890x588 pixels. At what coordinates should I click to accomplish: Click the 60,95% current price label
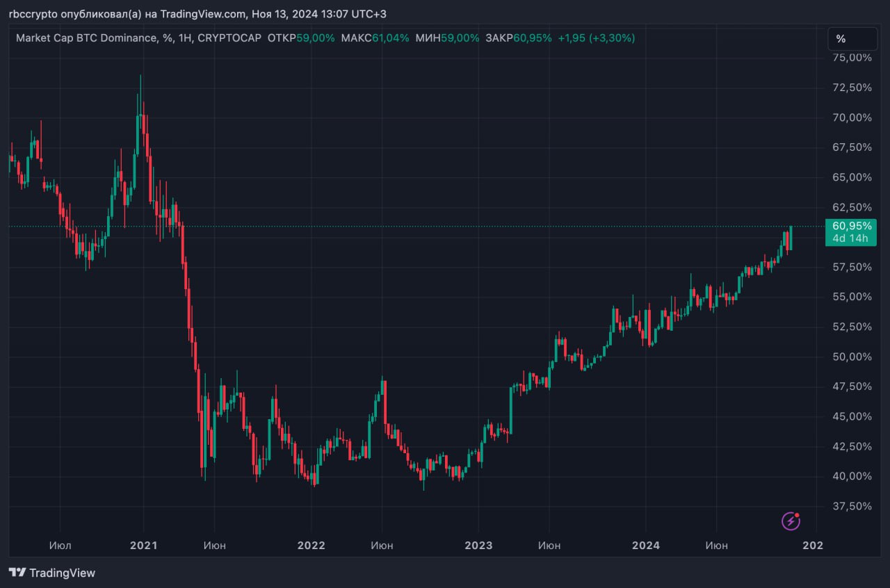pos(852,226)
